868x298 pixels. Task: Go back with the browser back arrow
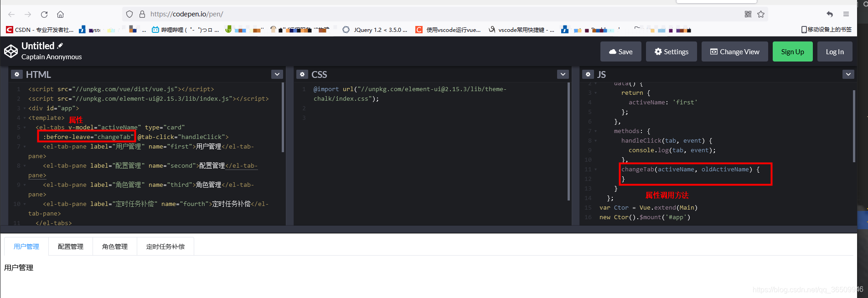point(11,14)
